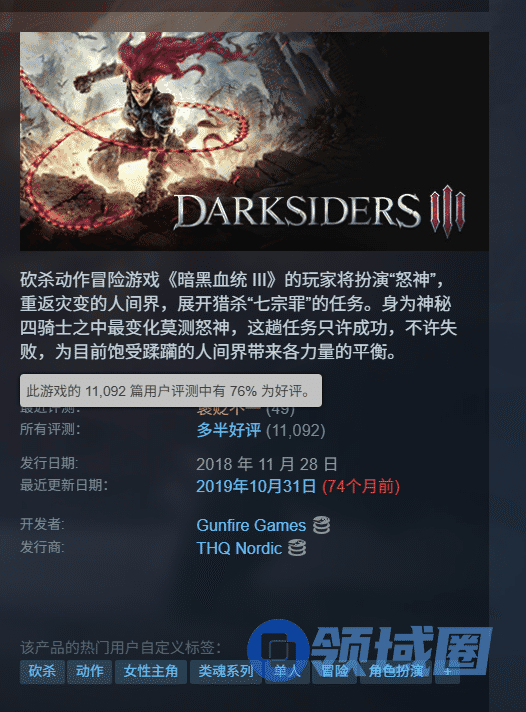Click the coin stack icon beside THQ Nordic

pos(297,548)
